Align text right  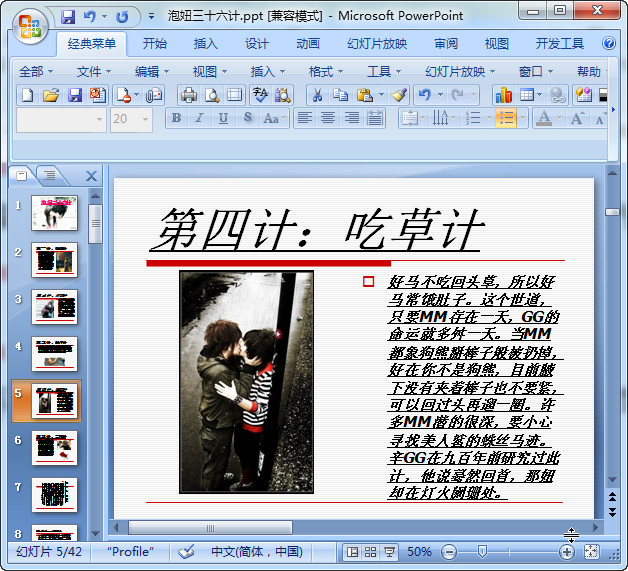pyautogui.click(x=352, y=118)
